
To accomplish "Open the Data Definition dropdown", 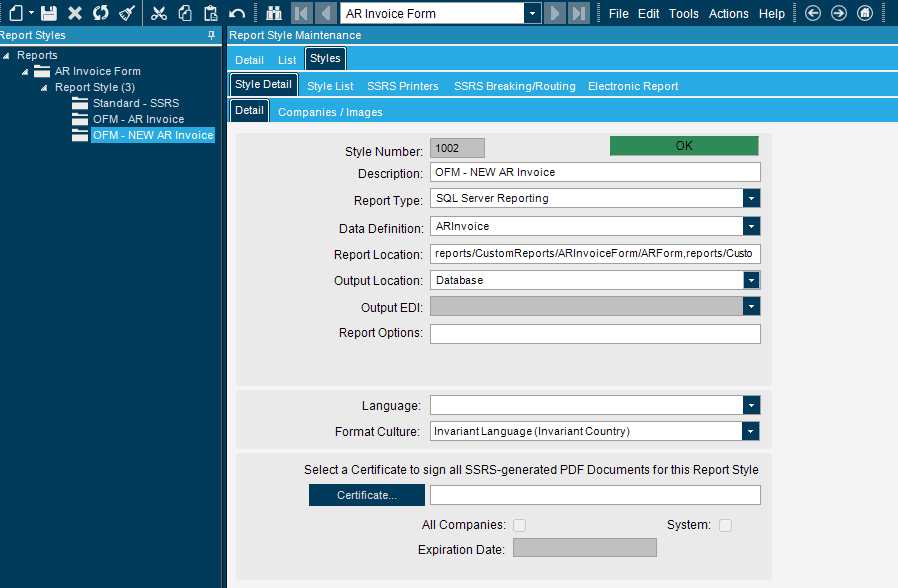I will click(751, 226).
